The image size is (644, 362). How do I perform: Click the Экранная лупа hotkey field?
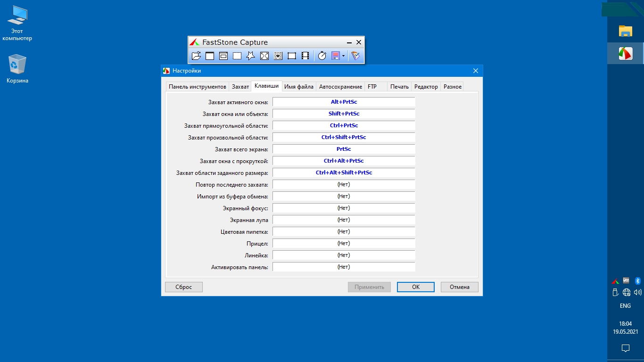[x=344, y=220]
